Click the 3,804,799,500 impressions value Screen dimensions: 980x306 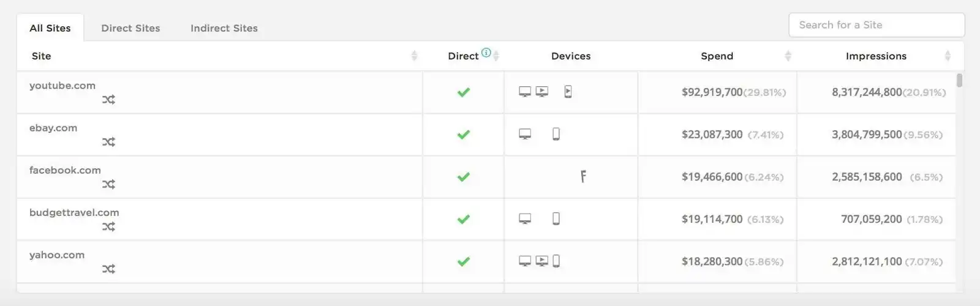coord(867,135)
